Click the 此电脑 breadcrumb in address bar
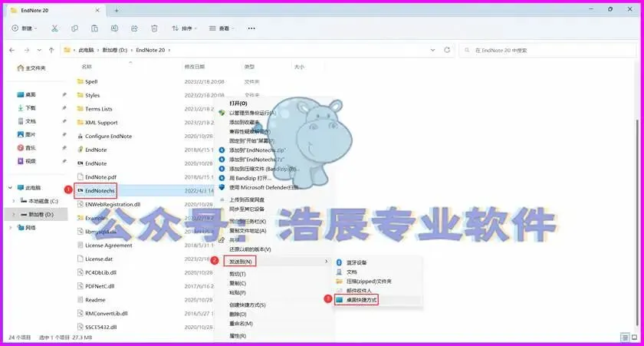 pos(86,50)
